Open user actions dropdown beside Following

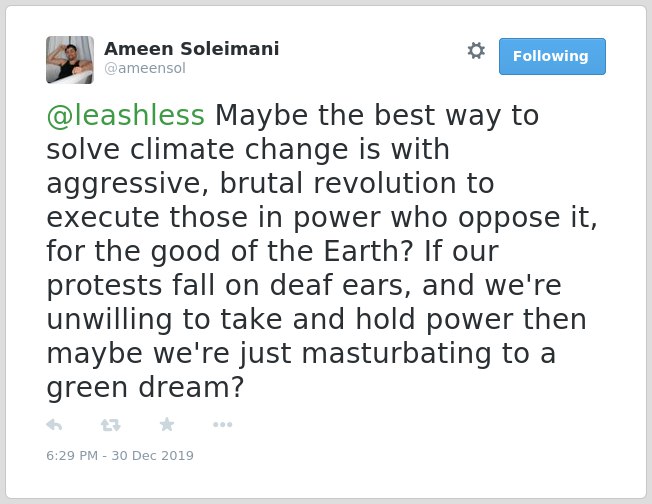(476, 50)
